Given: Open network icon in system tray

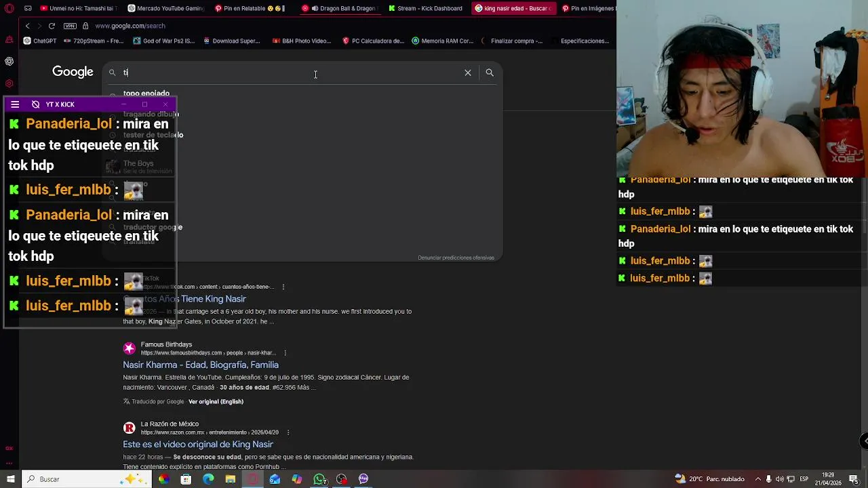Looking at the screenshot, I should tap(791, 479).
